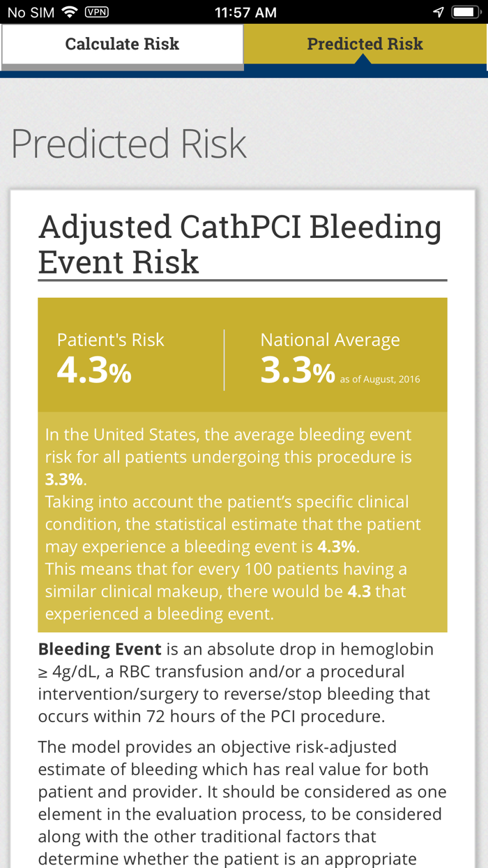This screenshot has height=868, width=488.
Task: Select the Patient's Risk 4.3% value
Action: tap(93, 372)
